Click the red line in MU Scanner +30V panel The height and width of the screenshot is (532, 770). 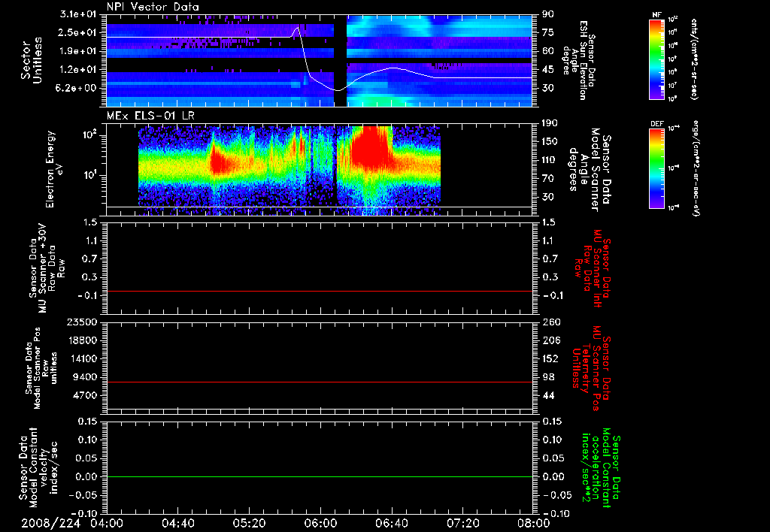(x=319, y=291)
